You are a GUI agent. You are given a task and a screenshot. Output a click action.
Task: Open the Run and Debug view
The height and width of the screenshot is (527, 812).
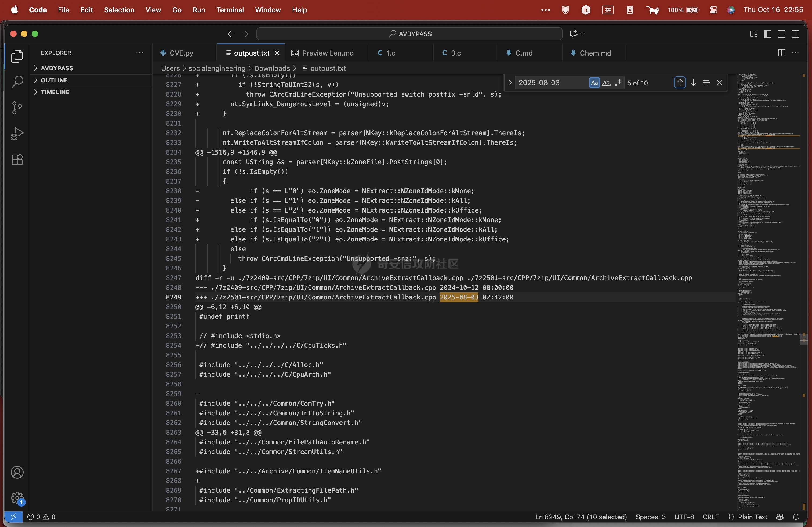[x=17, y=134]
